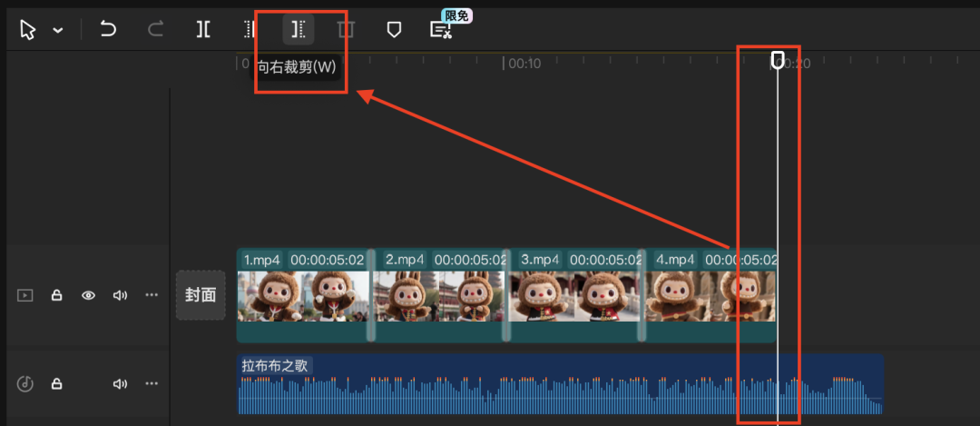Click the 封面 cover button

point(201,295)
